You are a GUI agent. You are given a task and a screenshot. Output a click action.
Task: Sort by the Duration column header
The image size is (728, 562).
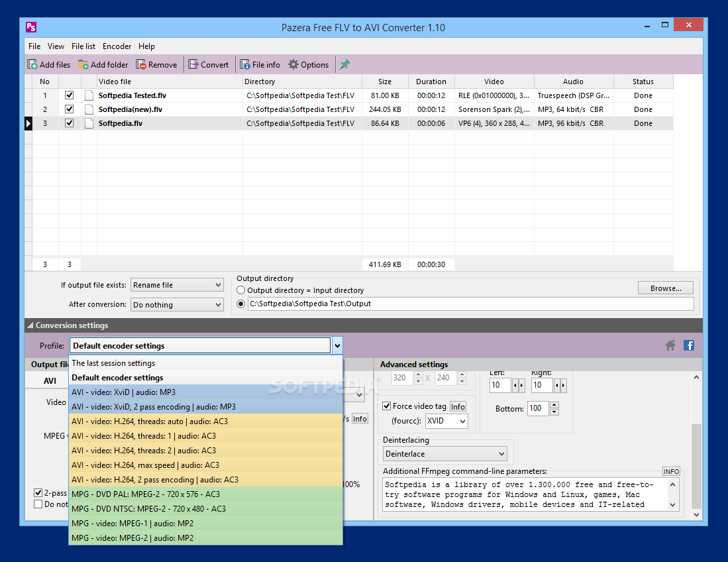[x=431, y=82]
